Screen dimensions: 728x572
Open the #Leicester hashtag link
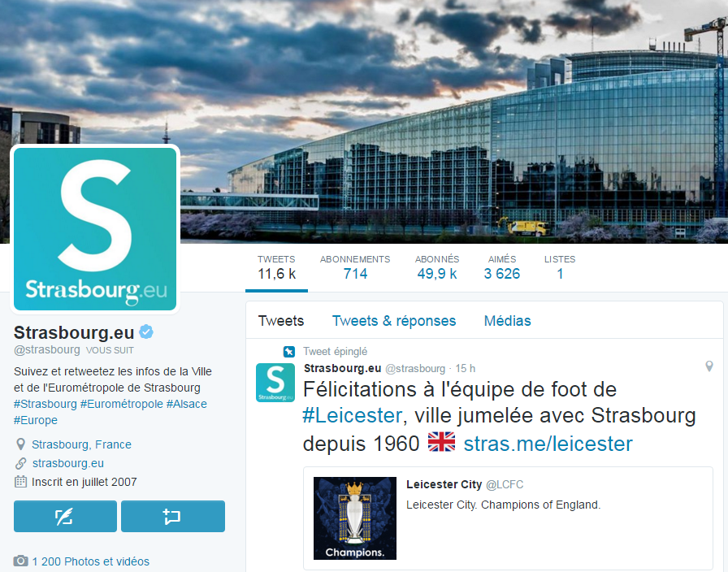pyautogui.click(x=353, y=415)
